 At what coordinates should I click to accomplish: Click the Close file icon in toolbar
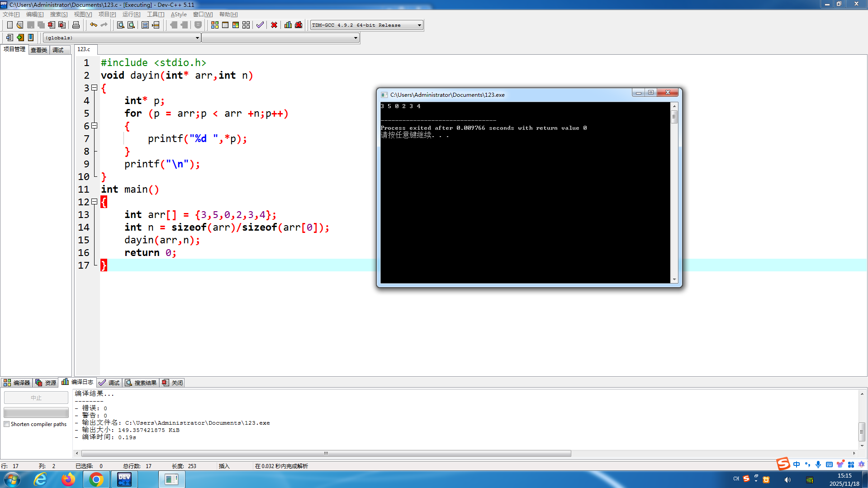tap(52, 25)
